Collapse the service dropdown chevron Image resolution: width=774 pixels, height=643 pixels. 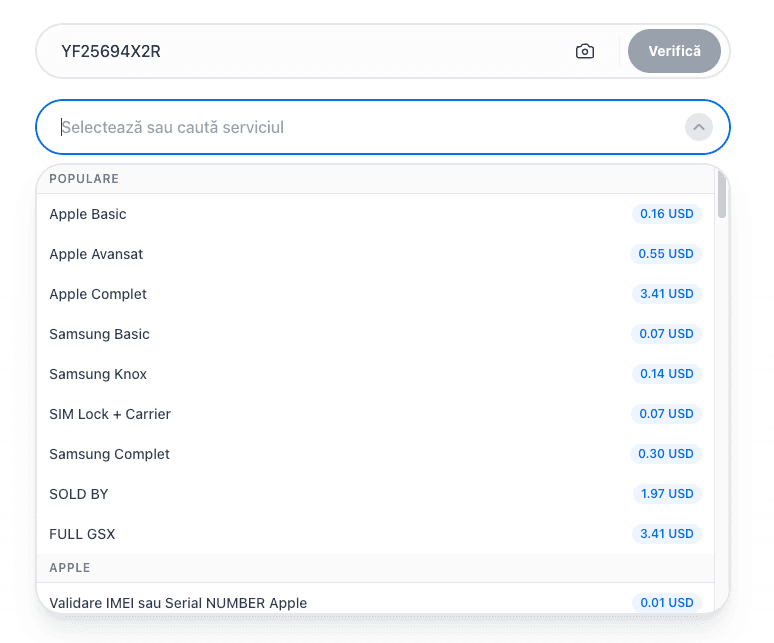(698, 127)
